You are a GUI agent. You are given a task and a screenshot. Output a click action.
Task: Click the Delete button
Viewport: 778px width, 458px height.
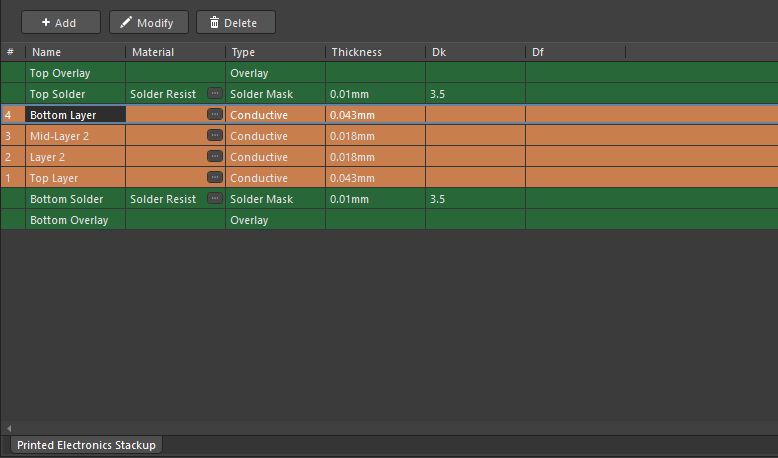236,22
